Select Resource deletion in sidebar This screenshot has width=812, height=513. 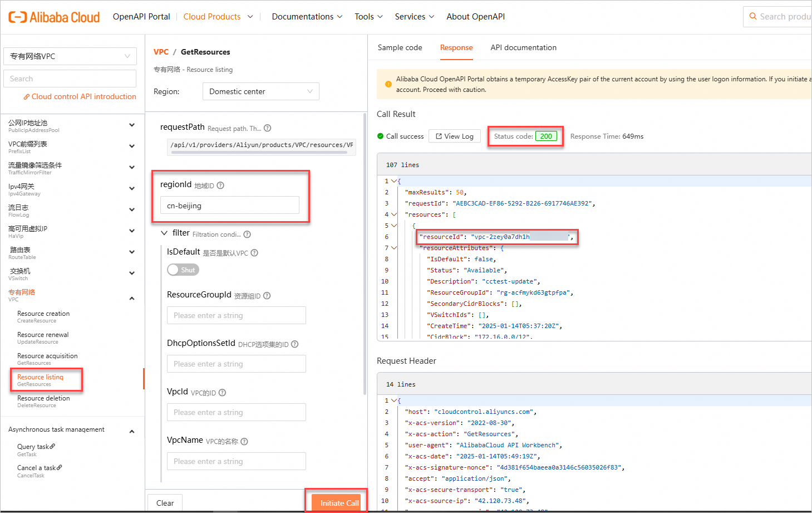tap(43, 400)
